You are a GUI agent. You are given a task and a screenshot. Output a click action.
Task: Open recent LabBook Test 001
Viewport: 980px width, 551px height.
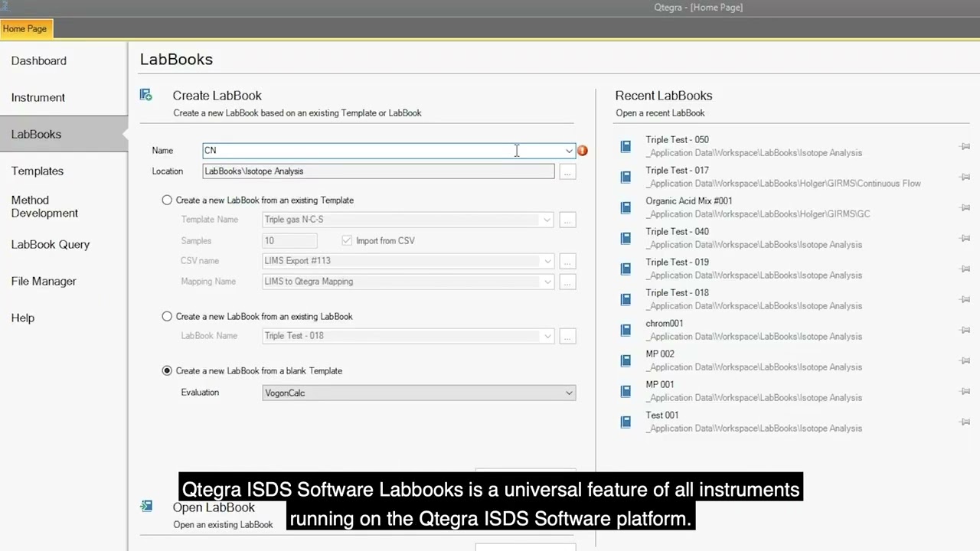click(x=662, y=416)
